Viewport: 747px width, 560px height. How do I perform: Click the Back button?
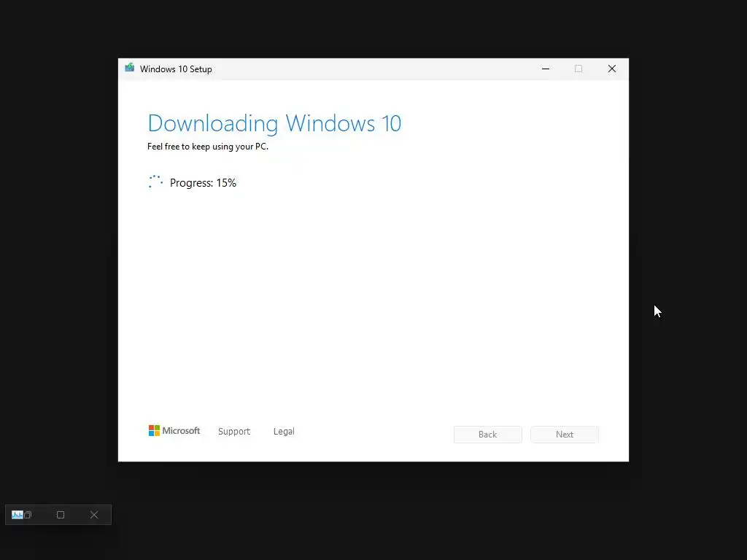coord(488,435)
